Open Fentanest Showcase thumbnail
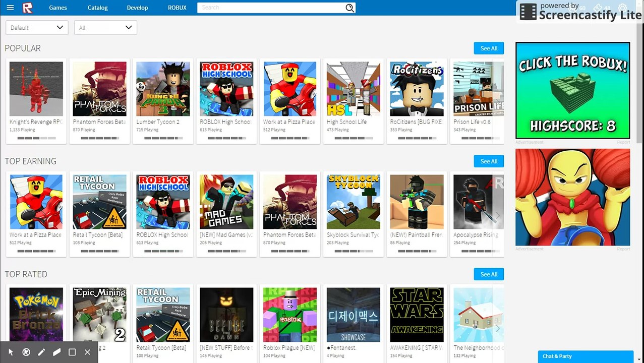 click(354, 315)
